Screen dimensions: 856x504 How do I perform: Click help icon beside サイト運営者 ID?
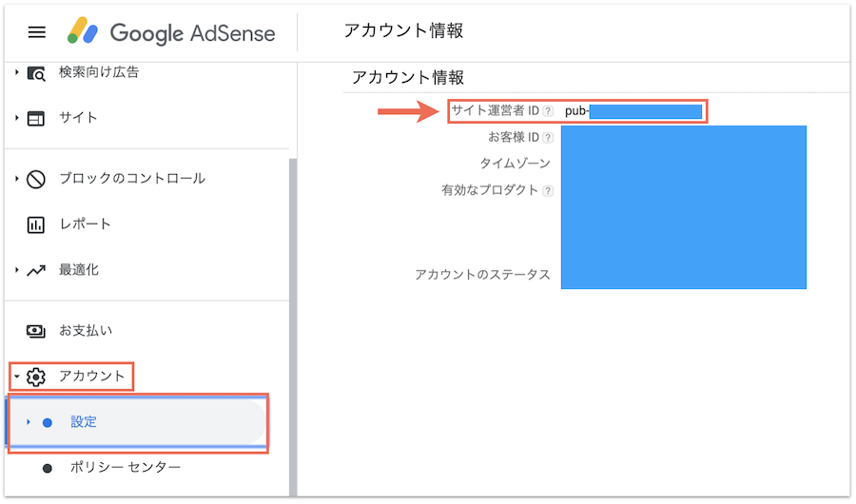click(548, 111)
